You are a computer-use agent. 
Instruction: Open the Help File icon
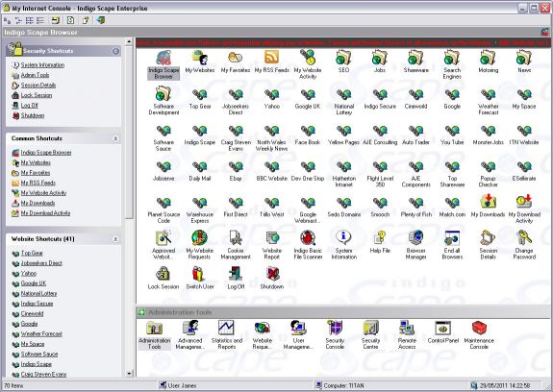(x=380, y=242)
